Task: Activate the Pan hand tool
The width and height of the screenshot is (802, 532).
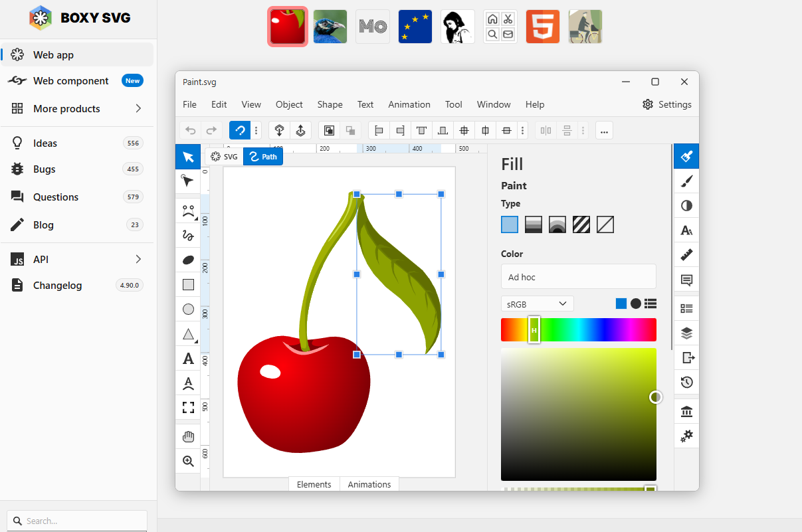Action: pyautogui.click(x=188, y=436)
